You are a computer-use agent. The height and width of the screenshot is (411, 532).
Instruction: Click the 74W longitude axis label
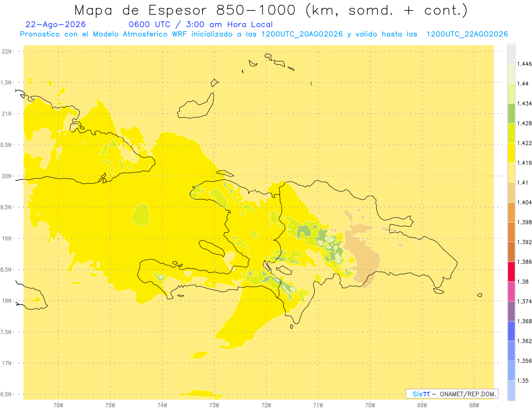tap(162, 405)
